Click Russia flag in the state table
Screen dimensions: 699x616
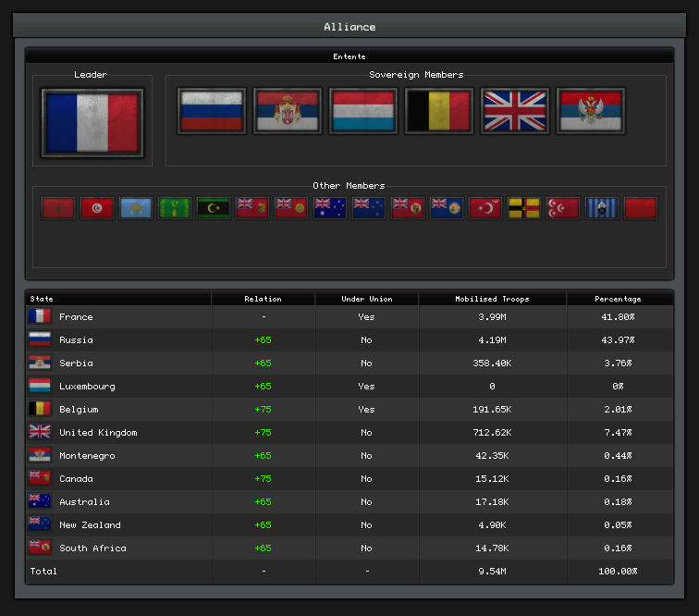[40, 339]
